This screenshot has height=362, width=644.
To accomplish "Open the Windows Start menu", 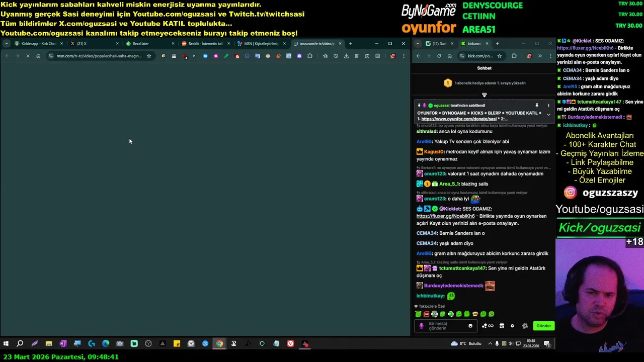I will coord(6,344).
